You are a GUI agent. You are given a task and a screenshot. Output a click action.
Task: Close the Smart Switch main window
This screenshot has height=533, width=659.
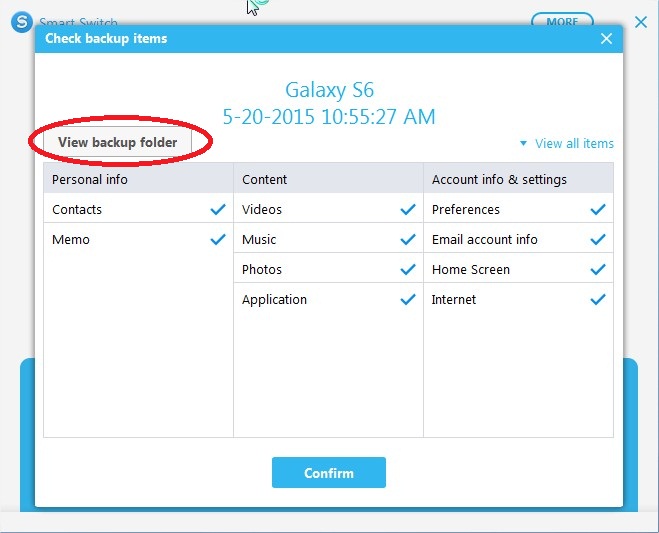[x=641, y=22]
